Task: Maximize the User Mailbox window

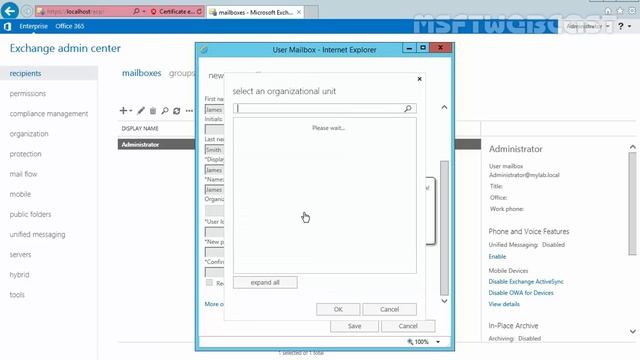Action: click(x=423, y=48)
